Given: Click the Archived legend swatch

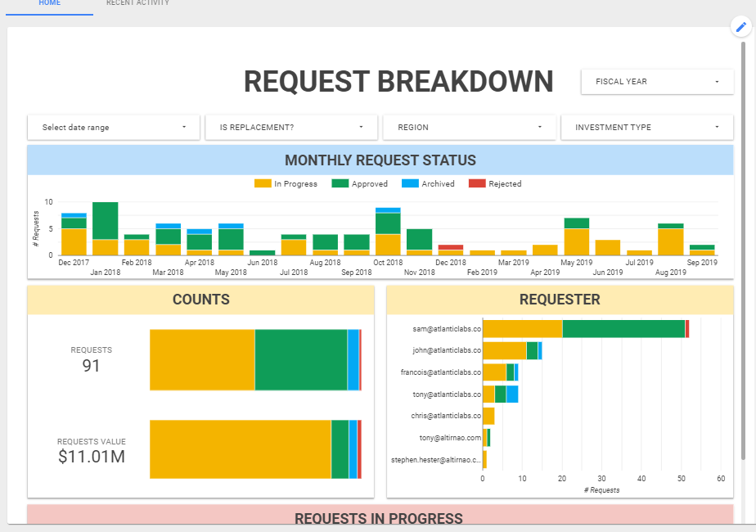Looking at the screenshot, I should click(x=410, y=184).
